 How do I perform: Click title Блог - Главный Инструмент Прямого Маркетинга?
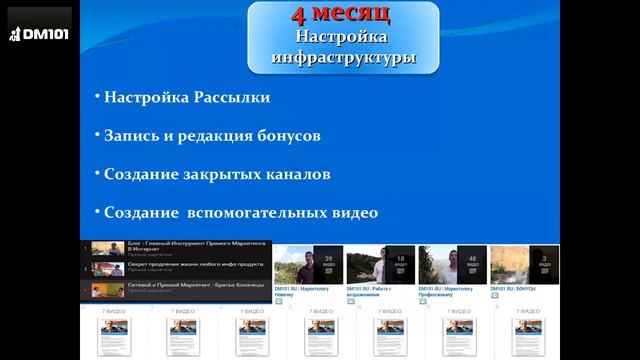(196, 246)
